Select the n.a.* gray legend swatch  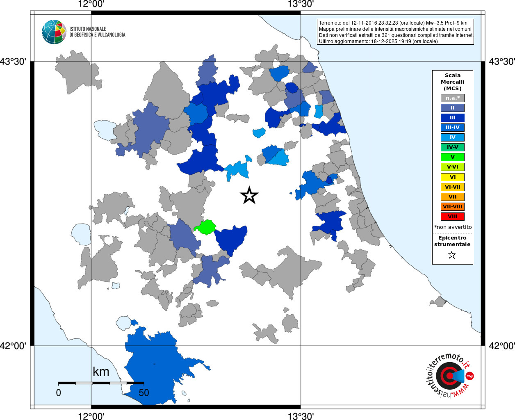coord(452,98)
